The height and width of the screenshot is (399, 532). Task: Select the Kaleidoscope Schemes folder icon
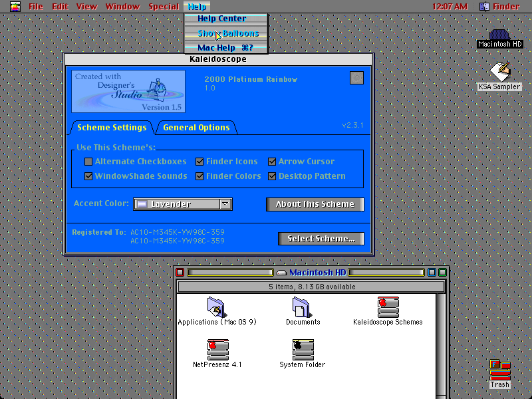click(388, 307)
